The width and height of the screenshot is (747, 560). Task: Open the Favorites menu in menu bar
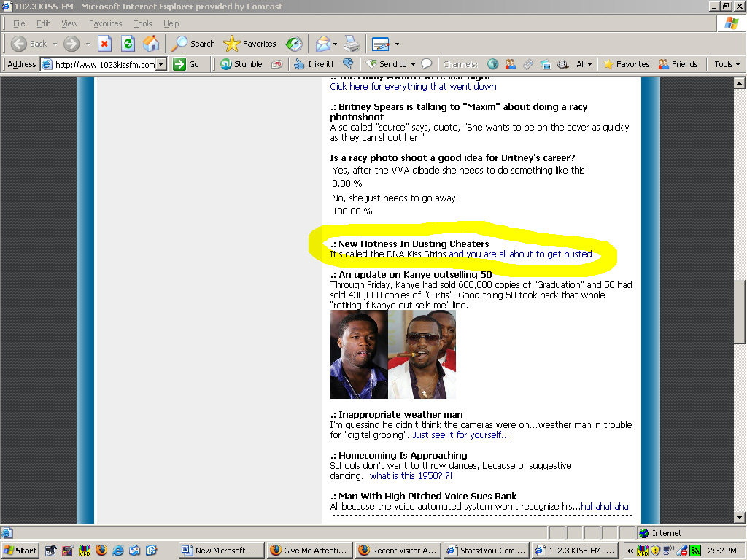coord(105,23)
